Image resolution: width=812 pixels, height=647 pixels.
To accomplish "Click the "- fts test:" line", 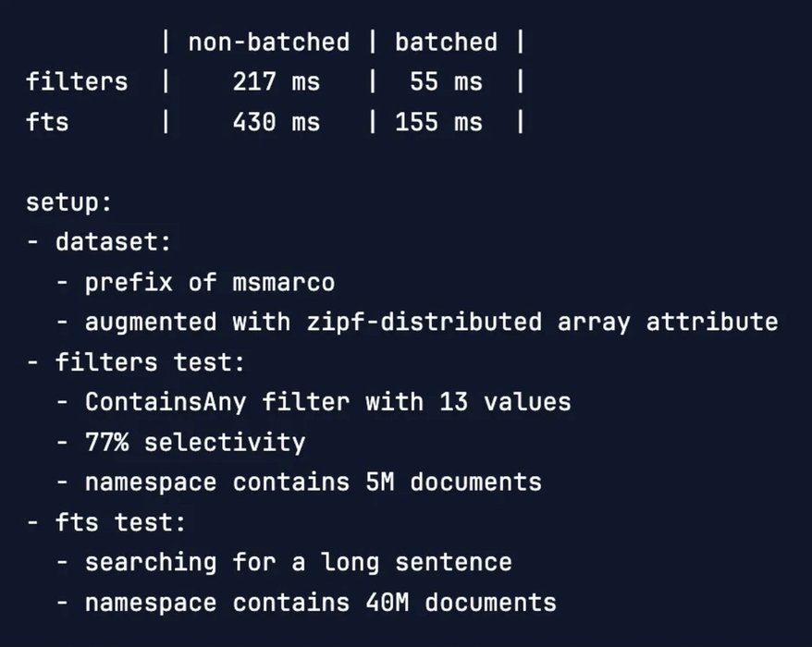I will pos(106,522).
